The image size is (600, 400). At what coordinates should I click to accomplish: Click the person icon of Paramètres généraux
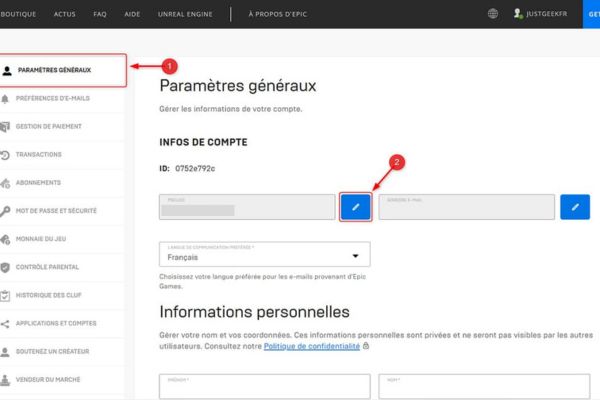pos(7,70)
